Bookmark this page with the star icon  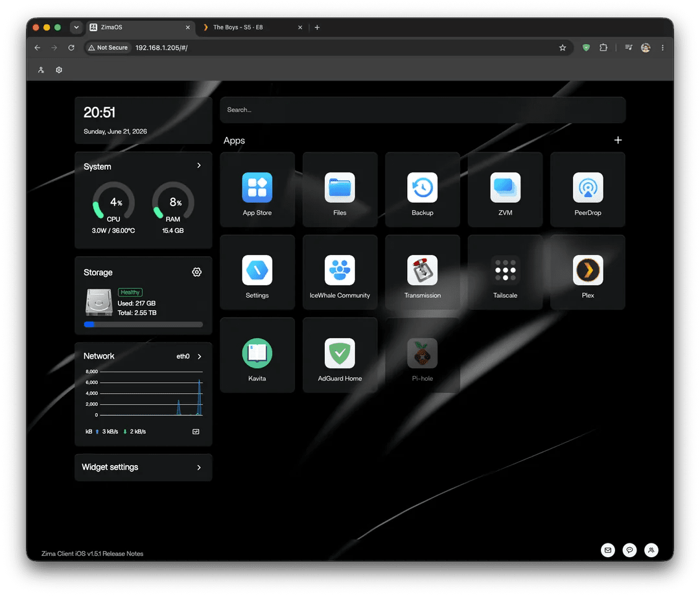tap(563, 48)
